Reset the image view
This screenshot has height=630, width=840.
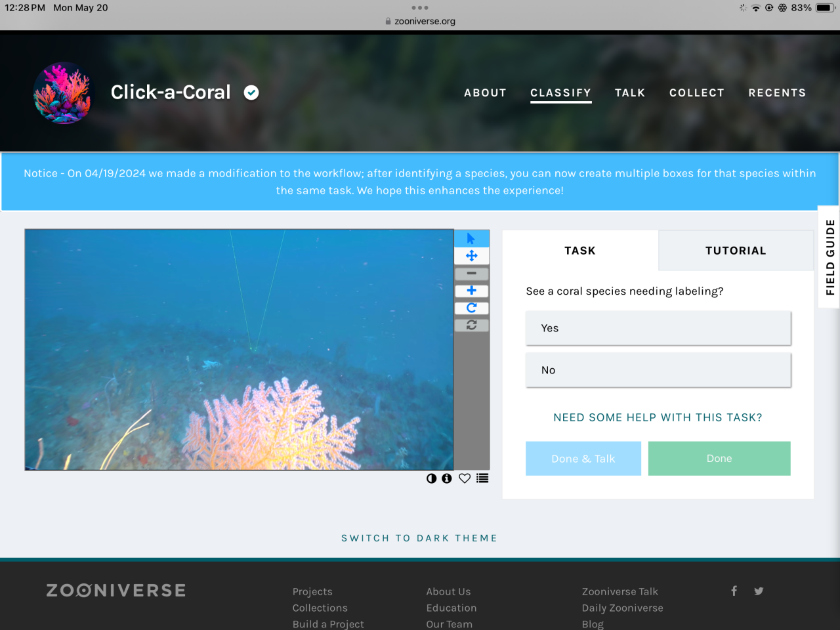click(x=471, y=325)
